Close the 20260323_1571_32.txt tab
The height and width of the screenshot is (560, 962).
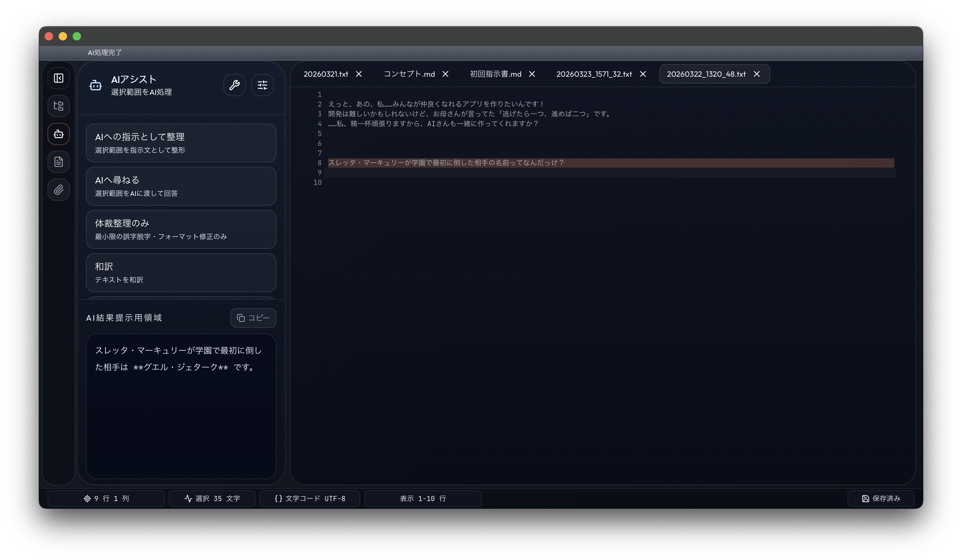click(643, 74)
